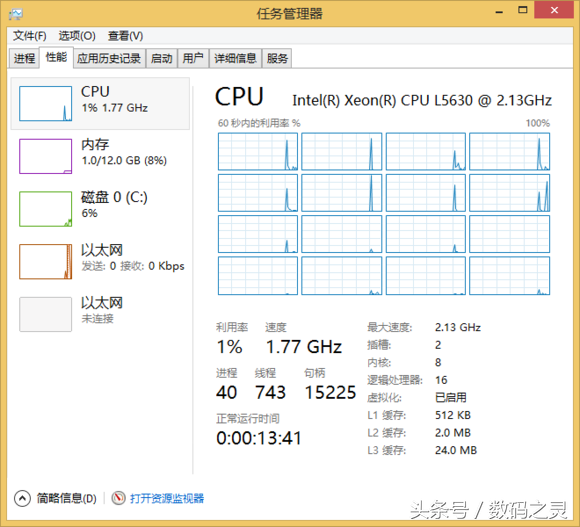Click the resource monitor gauge icon
This screenshot has width=580, height=527.
click(118, 499)
